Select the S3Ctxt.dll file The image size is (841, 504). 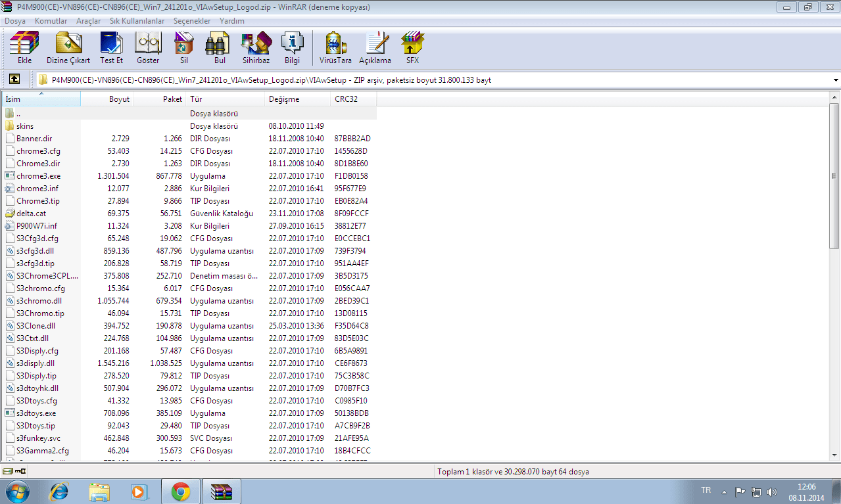click(x=33, y=338)
